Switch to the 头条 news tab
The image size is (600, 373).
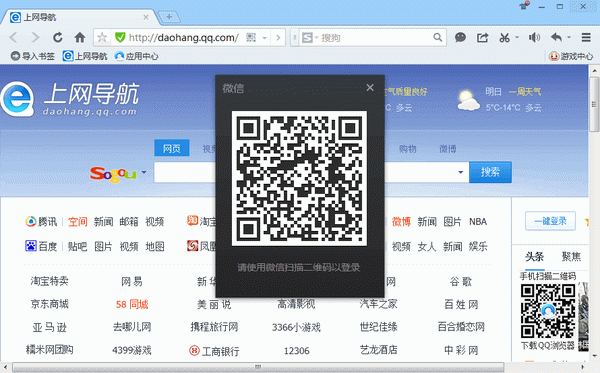[534, 256]
